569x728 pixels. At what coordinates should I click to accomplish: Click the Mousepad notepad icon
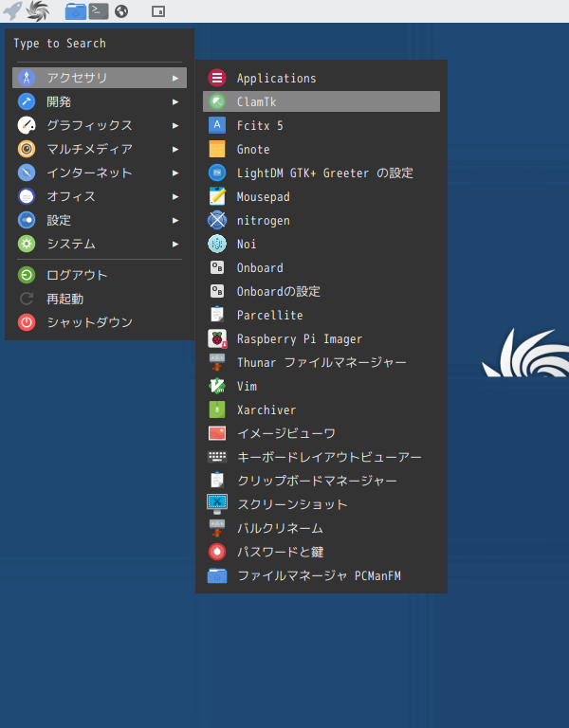[x=217, y=196]
